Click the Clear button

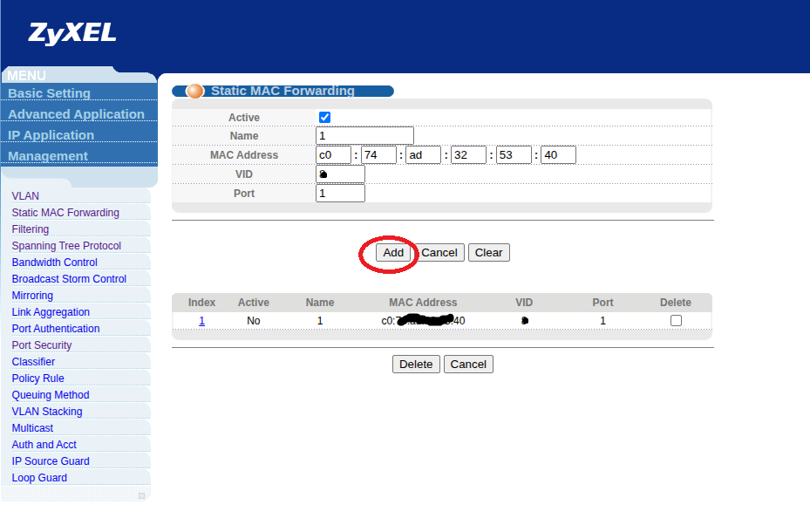click(x=488, y=253)
